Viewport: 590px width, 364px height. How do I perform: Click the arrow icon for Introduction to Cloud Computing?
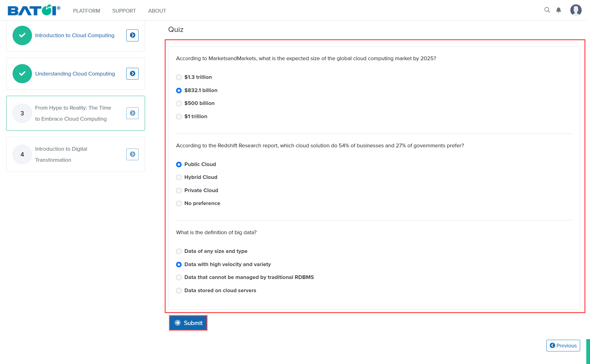(132, 35)
